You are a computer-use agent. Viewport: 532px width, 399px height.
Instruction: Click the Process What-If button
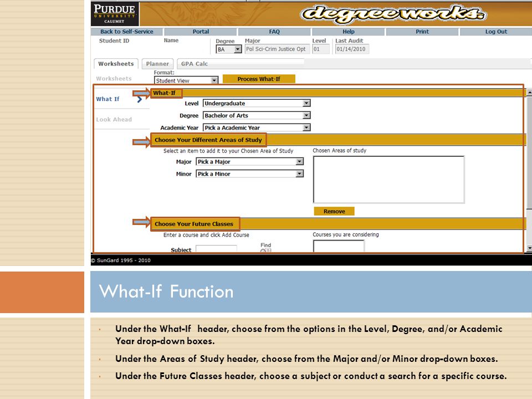pos(259,79)
